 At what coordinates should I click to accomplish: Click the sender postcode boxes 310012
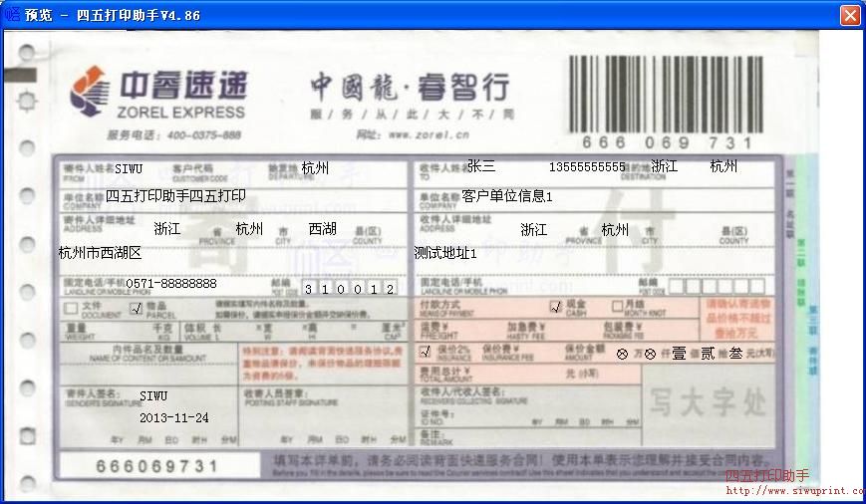pos(349,288)
